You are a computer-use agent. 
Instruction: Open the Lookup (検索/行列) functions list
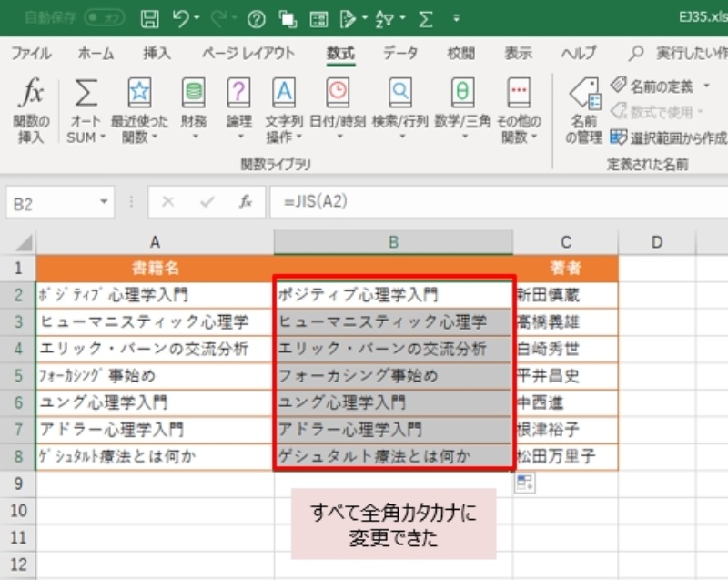coord(399,109)
